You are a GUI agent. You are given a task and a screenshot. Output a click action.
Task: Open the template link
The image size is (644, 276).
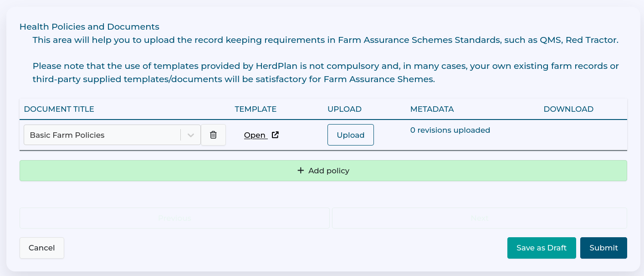coord(255,135)
